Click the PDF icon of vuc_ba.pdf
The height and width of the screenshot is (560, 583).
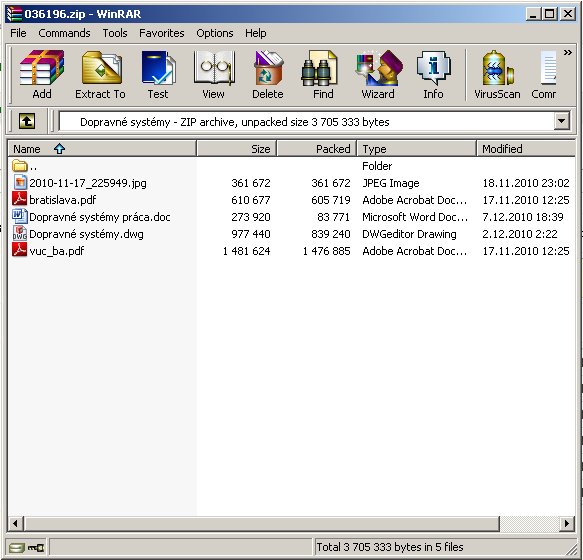[x=19, y=250]
